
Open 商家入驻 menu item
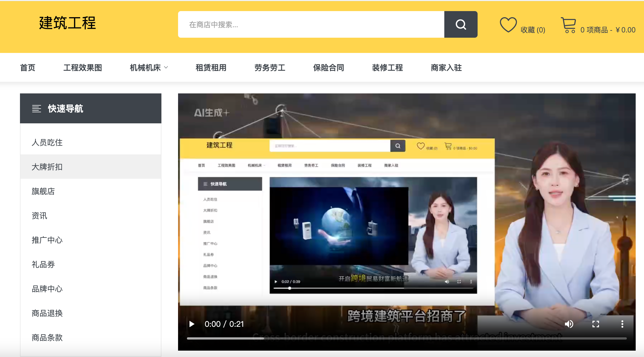pyautogui.click(x=446, y=68)
